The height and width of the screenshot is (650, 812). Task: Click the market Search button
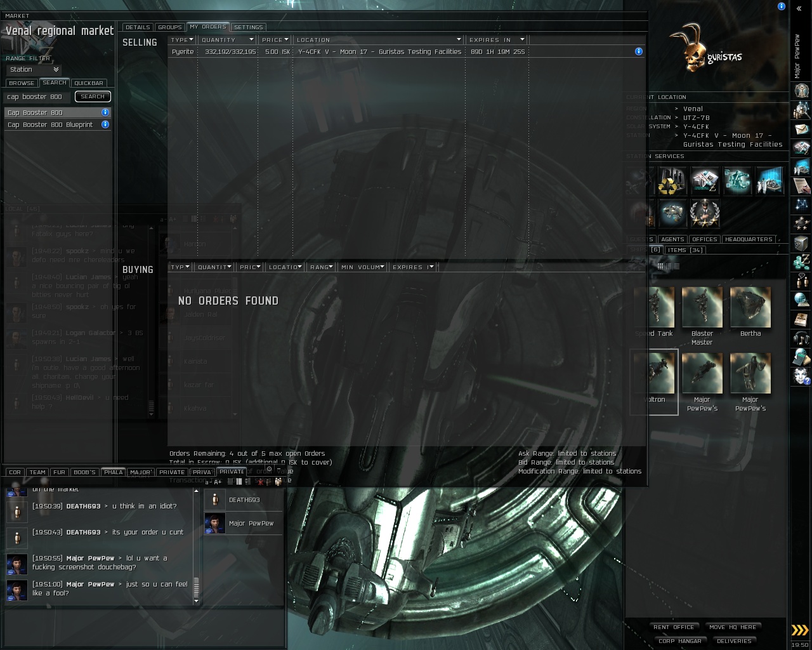click(x=93, y=96)
